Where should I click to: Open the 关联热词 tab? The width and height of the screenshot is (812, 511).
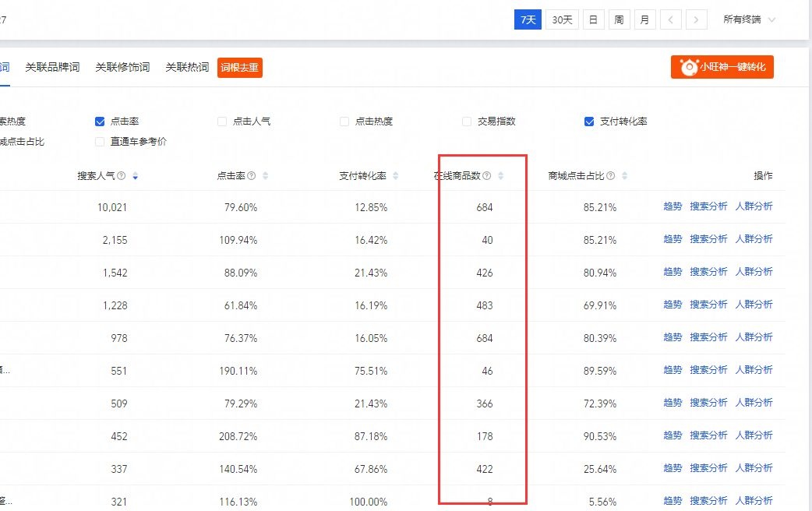[187, 67]
